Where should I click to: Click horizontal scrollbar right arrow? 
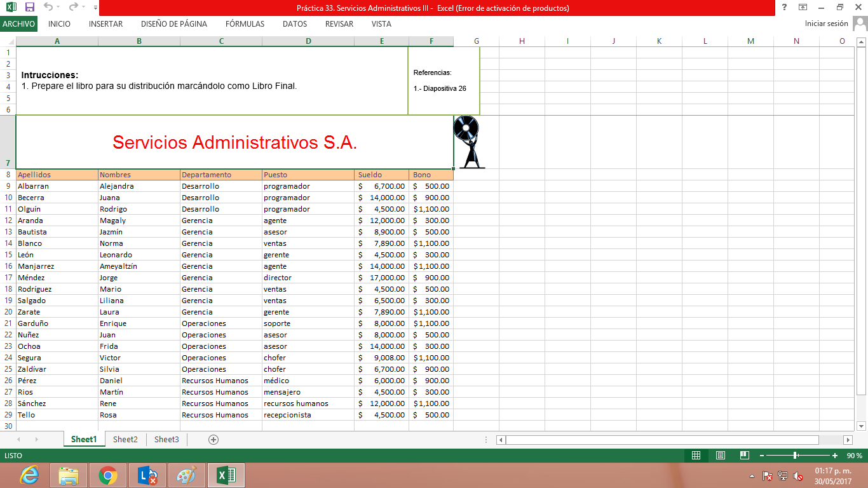click(848, 440)
